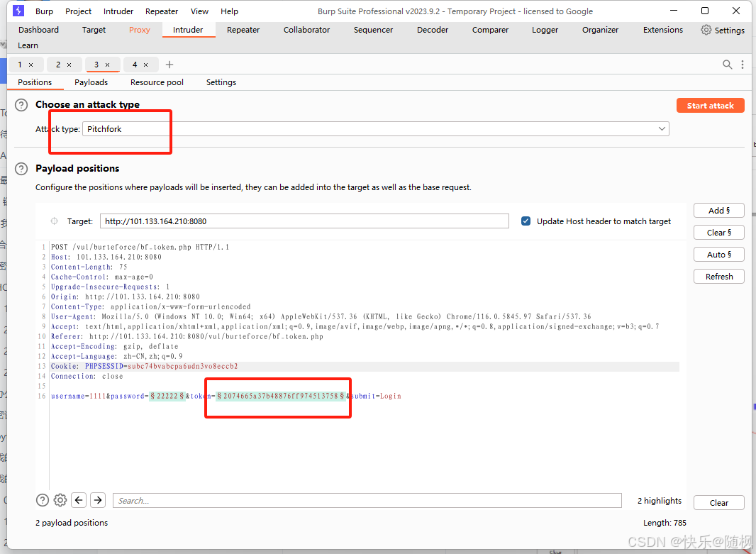756x554 pixels.
Task: Open the three-dot tab options menu
Action: pos(743,65)
